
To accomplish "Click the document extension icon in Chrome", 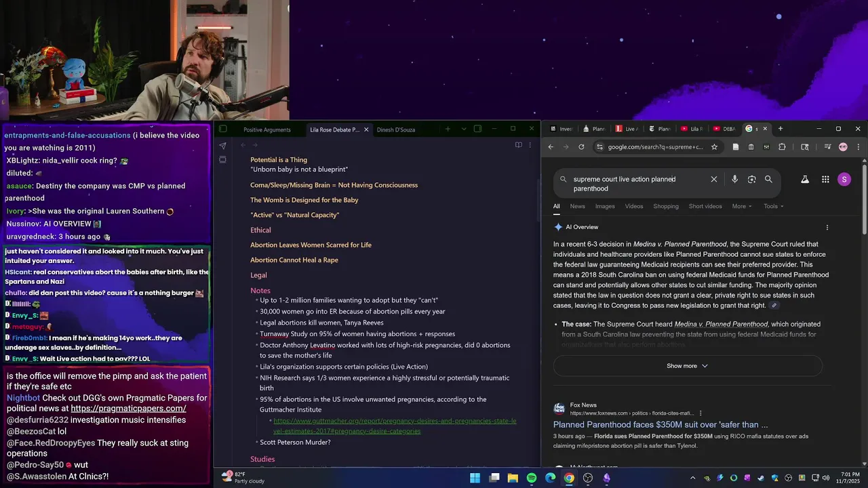I will 736,146.
